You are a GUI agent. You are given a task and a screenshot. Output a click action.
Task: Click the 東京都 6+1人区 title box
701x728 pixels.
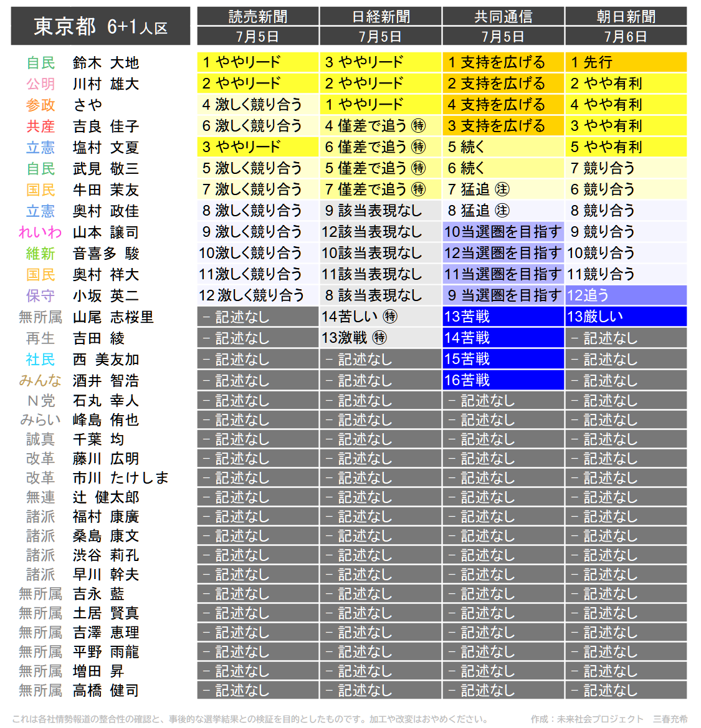tap(100, 26)
